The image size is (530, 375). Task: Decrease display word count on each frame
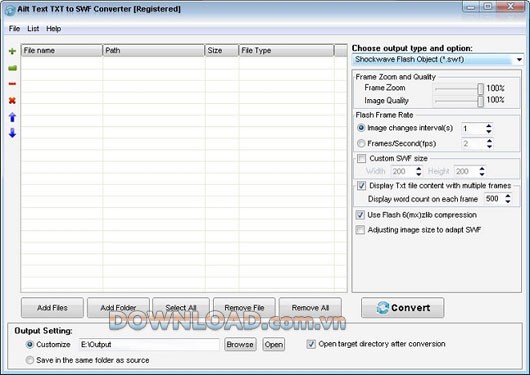coord(508,201)
